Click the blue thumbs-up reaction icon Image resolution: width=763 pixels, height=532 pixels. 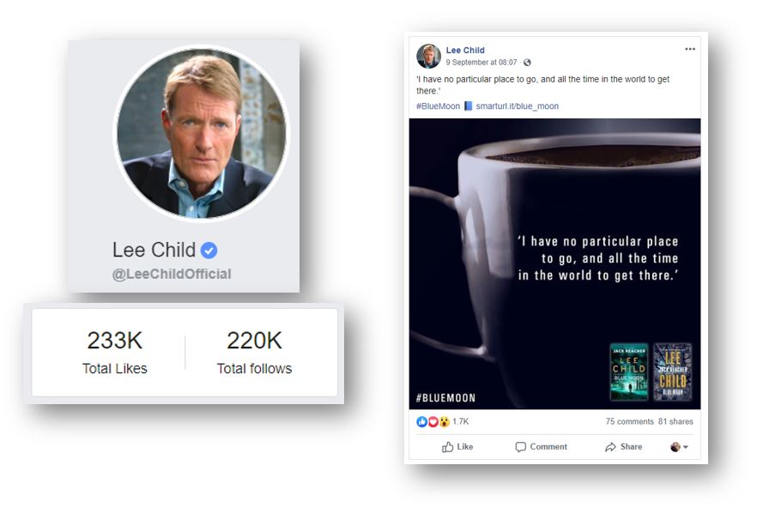(421, 421)
